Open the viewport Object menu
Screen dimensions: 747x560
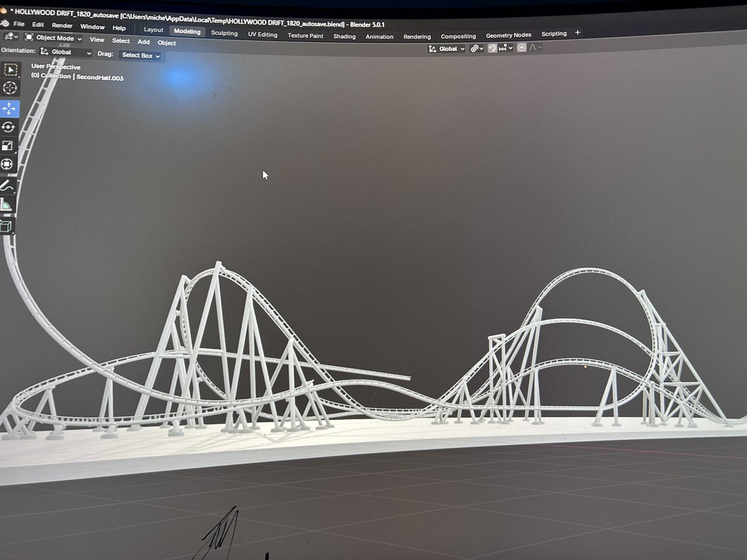click(x=167, y=43)
